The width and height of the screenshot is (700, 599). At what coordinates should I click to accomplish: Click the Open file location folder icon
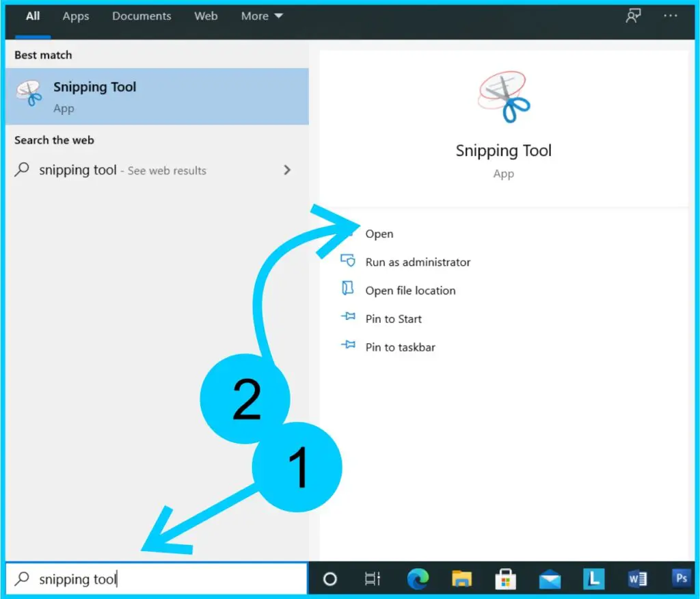tap(348, 289)
